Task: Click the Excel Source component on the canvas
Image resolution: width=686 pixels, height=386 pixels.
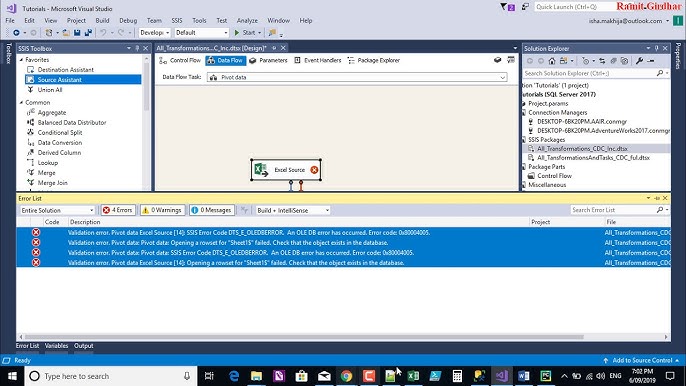Action: (x=286, y=170)
